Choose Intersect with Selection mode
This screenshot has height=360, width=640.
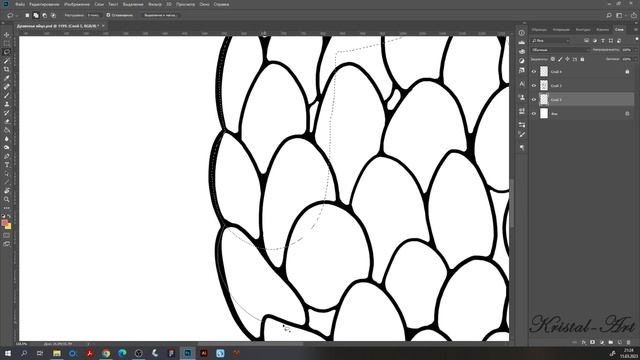pyautogui.click(x=53, y=15)
